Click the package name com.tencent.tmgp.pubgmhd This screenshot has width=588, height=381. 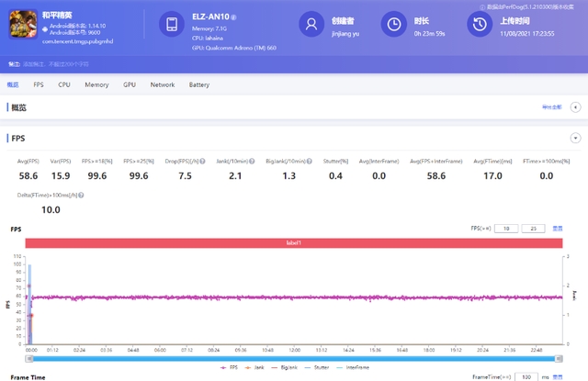[77, 41]
